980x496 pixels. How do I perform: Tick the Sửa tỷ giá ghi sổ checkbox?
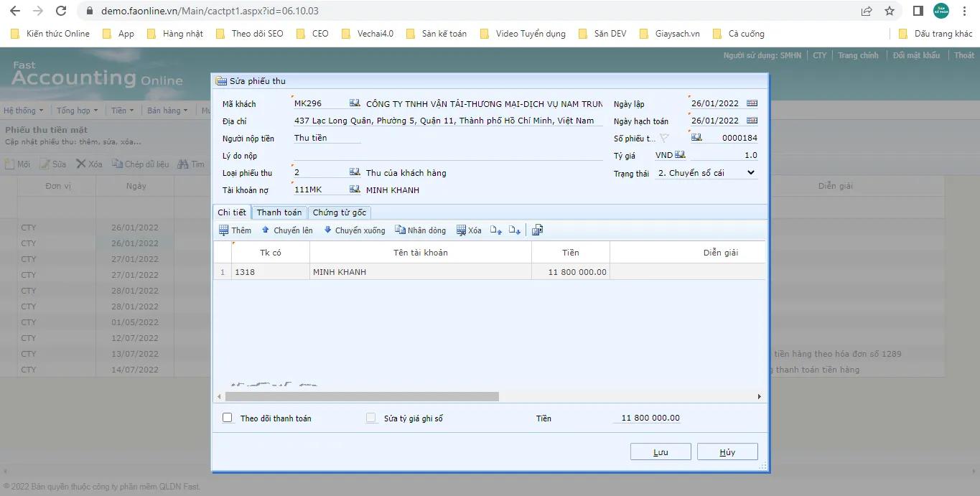tap(371, 418)
